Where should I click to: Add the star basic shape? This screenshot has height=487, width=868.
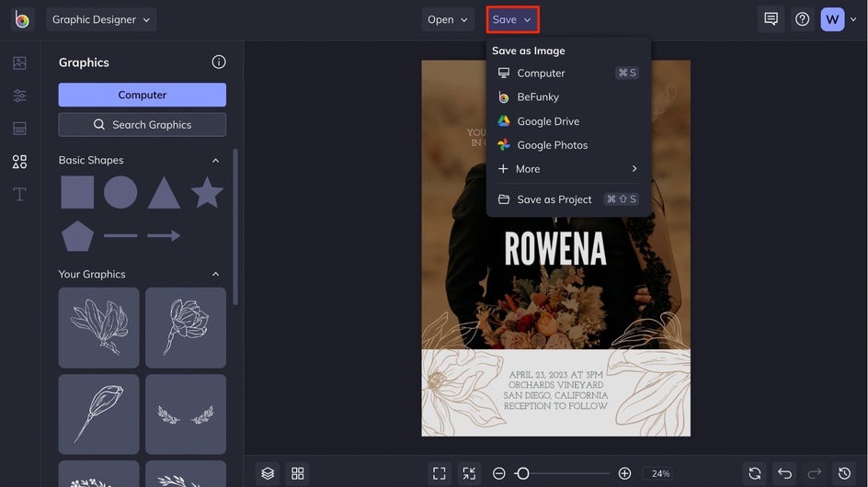pyautogui.click(x=207, y=193)
